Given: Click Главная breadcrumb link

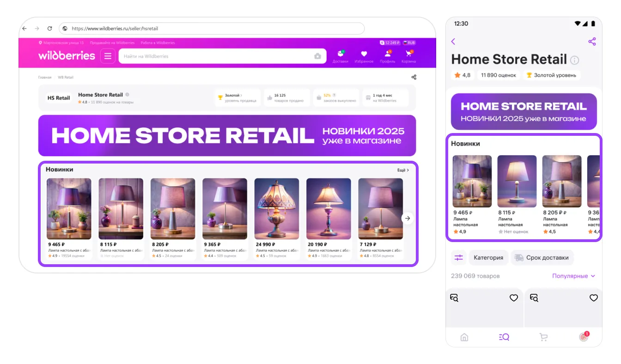Looking at the screenshot, I should pos(45,78).
